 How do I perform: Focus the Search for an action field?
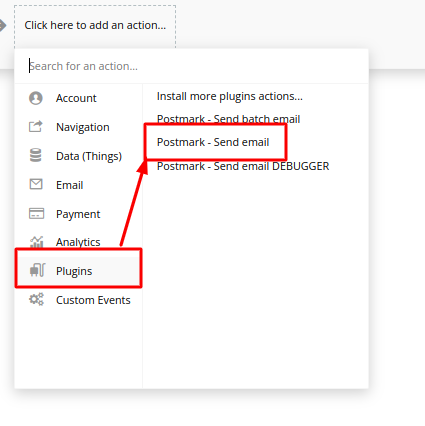pyautogui.click(x=192, y=66)
